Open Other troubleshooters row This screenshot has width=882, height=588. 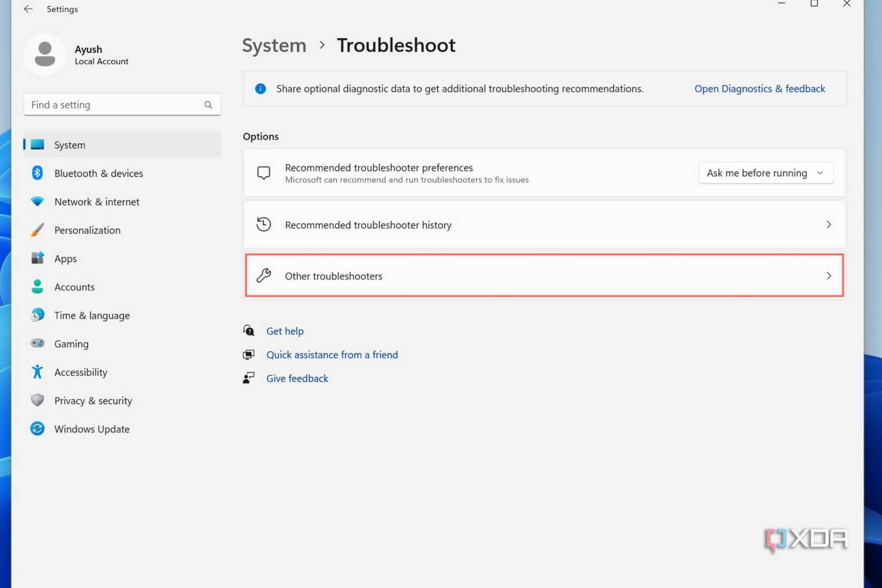pos(544,276)
